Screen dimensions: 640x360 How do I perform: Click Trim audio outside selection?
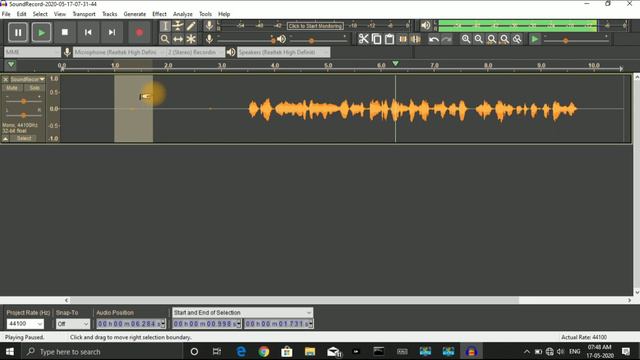(402, 39)
